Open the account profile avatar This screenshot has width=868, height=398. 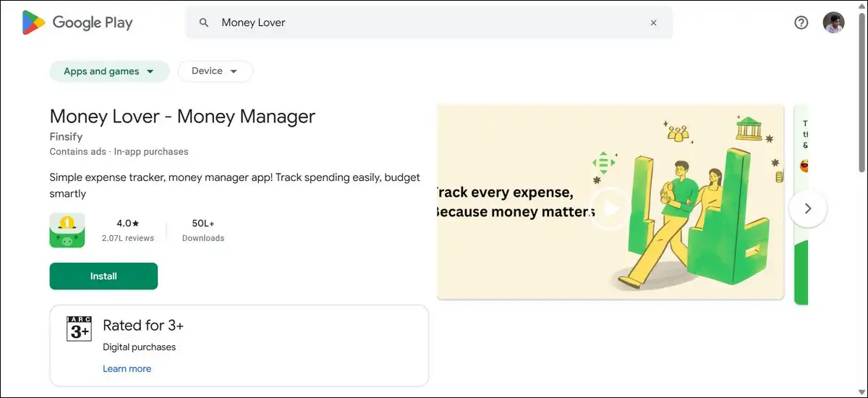tap(834, 22)
